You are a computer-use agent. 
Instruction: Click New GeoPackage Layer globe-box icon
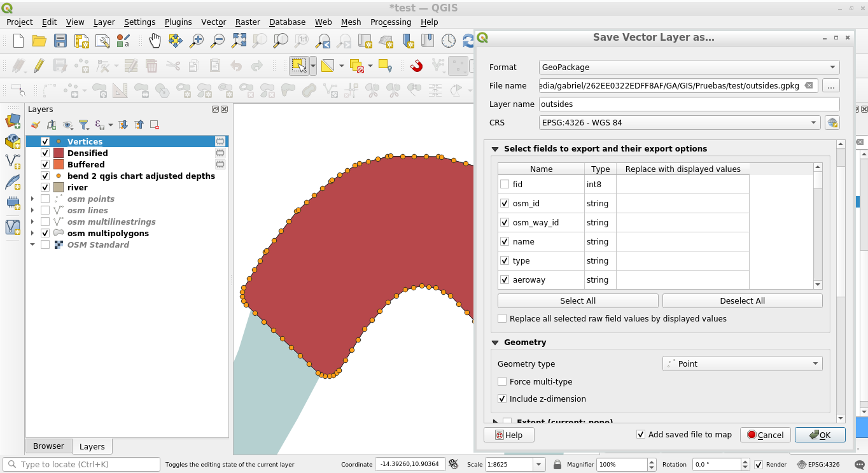point(13,141)
